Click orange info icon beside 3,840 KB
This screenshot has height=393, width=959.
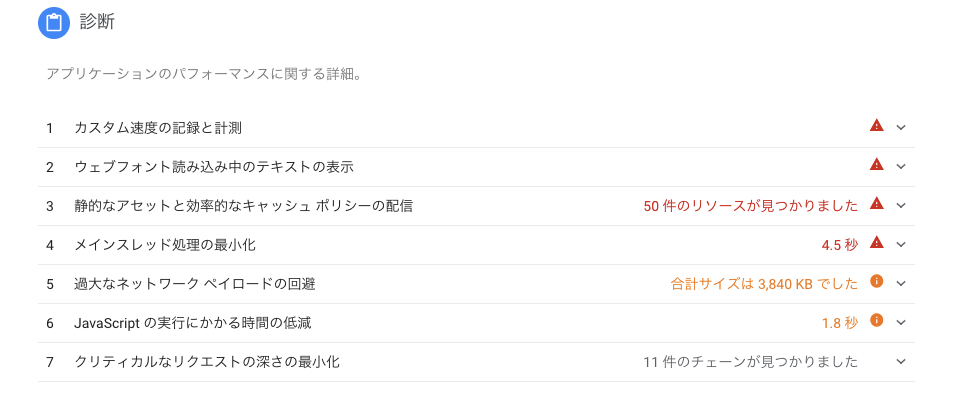876,282
